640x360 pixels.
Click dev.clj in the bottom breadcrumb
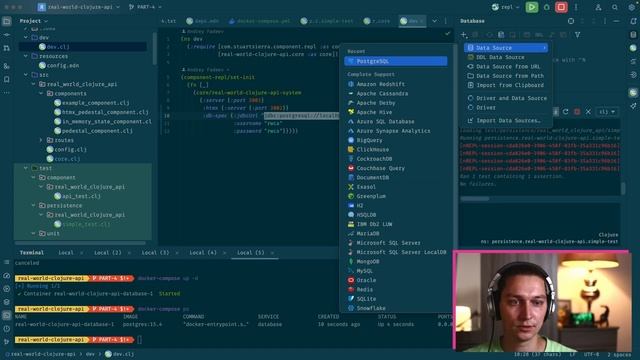[x=119, y=354]
